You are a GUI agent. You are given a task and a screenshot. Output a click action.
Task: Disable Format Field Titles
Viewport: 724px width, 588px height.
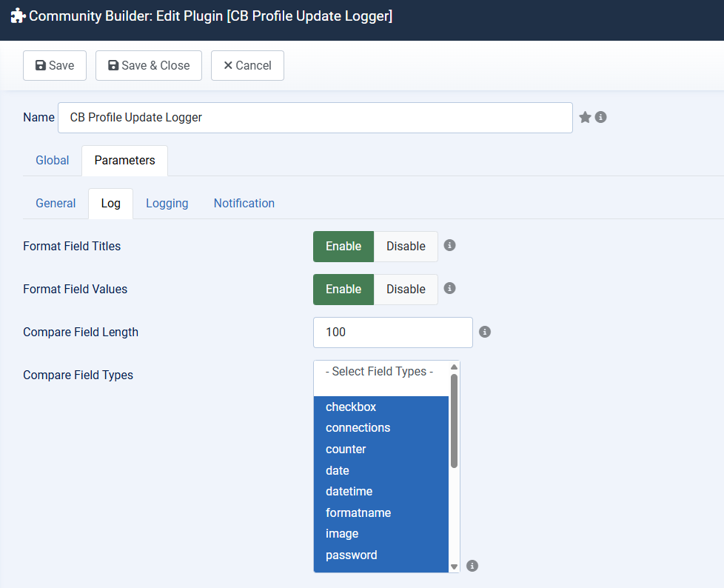(406, 246)
